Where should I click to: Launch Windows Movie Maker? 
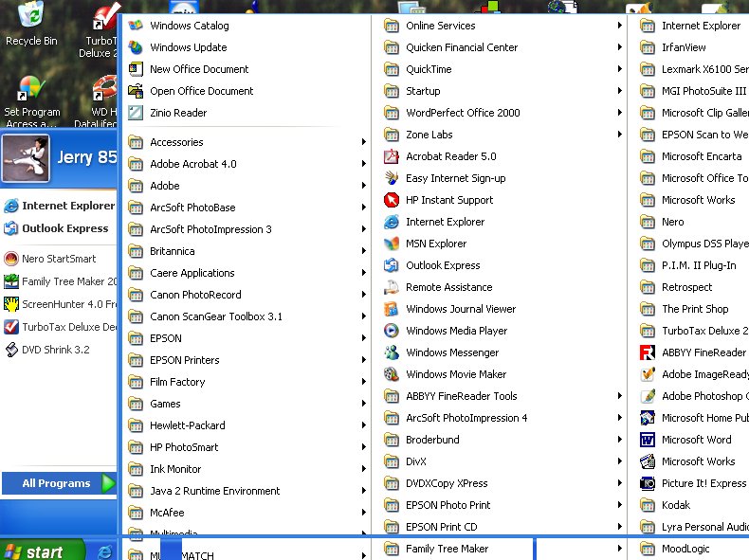click(446, 374)
